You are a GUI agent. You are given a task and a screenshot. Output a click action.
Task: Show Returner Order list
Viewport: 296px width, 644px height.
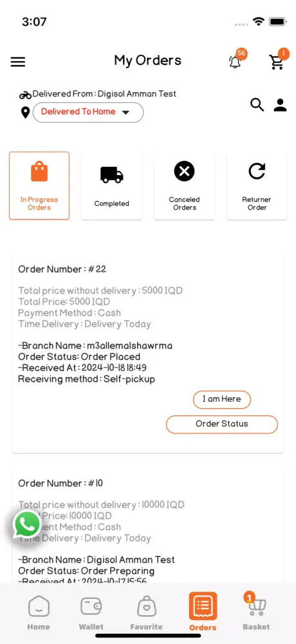click(x=257, y=185)
